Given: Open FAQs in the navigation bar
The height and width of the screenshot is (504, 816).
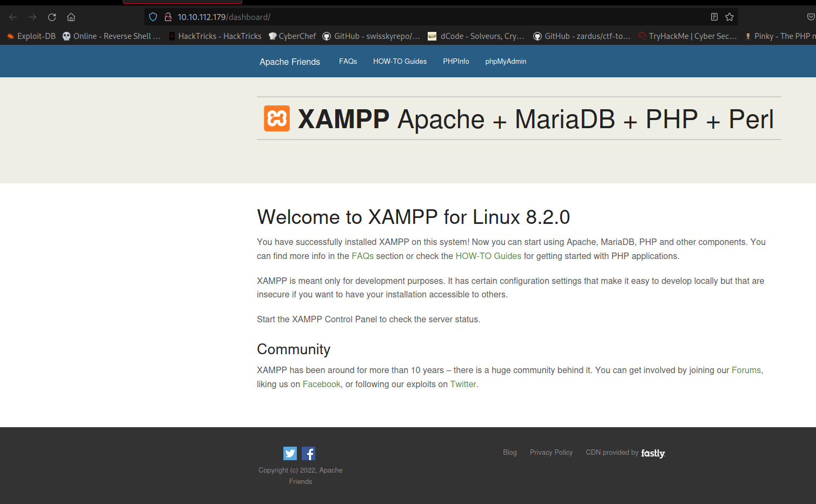Looking at the screenshot, I should point(348,62).
